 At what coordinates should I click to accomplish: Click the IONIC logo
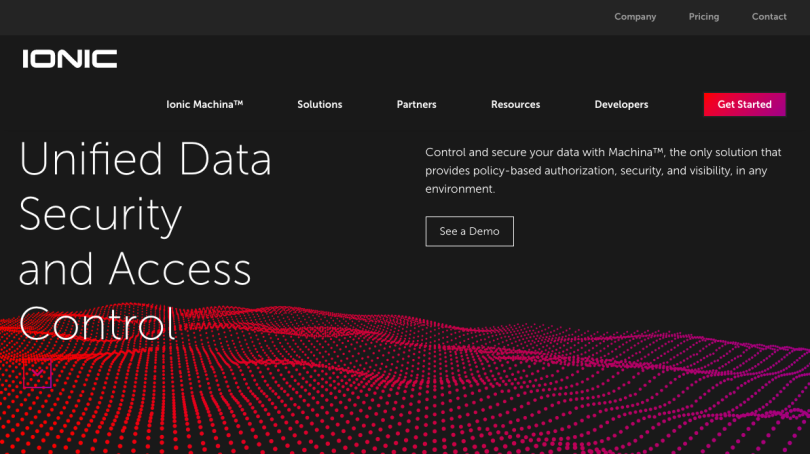coord(70,59)
